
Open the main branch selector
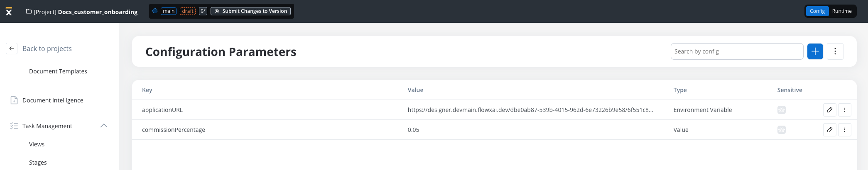tap(169, 11)
